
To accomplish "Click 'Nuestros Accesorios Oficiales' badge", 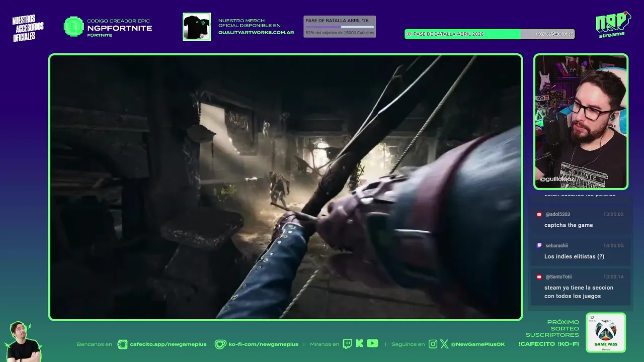I will click(x=28, y=28).
